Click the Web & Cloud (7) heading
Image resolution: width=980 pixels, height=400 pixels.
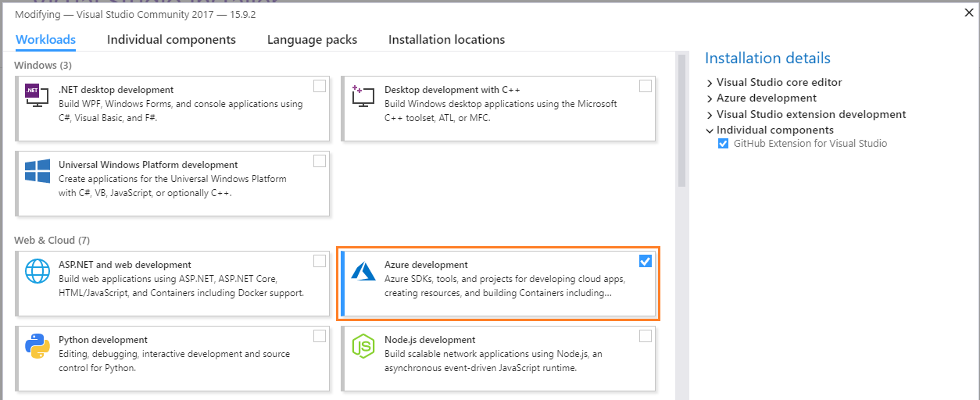coord(52,240)
